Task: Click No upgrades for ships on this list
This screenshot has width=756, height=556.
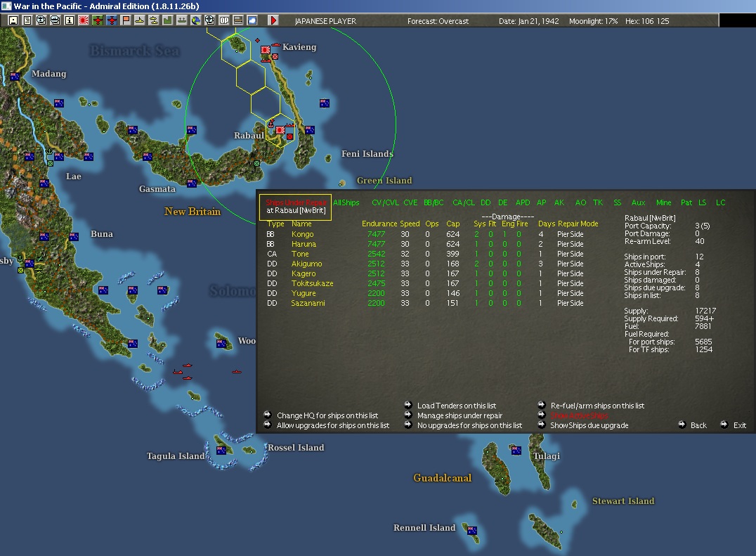Action: (x=469, y=425)
